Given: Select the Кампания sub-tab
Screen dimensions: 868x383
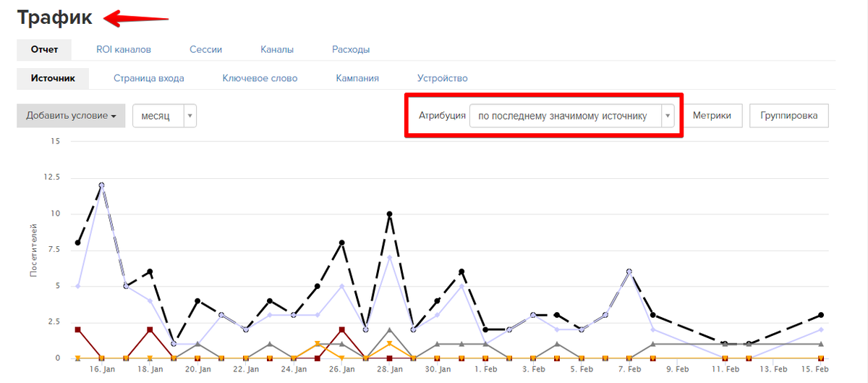Looking at the screenshot, I should (x=357, y=78).
